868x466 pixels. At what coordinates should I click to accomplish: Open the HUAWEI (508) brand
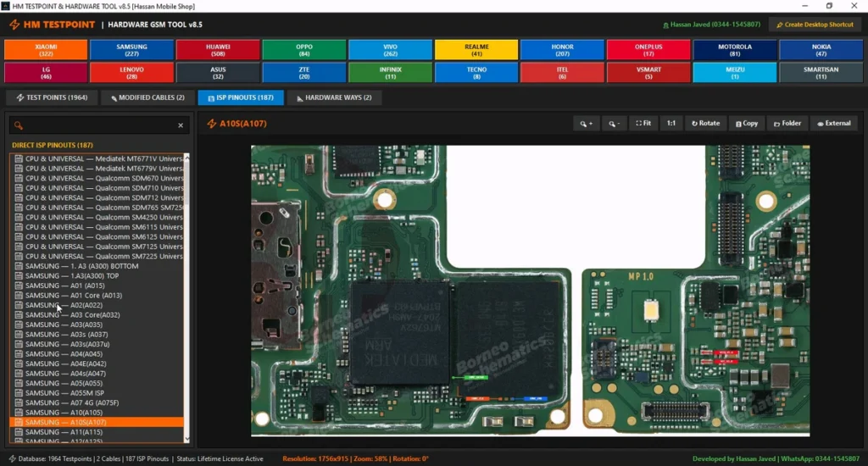[218, 50]
